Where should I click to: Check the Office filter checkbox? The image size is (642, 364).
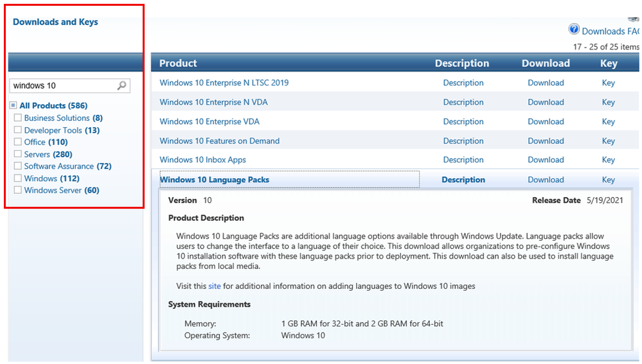[17, 141]
